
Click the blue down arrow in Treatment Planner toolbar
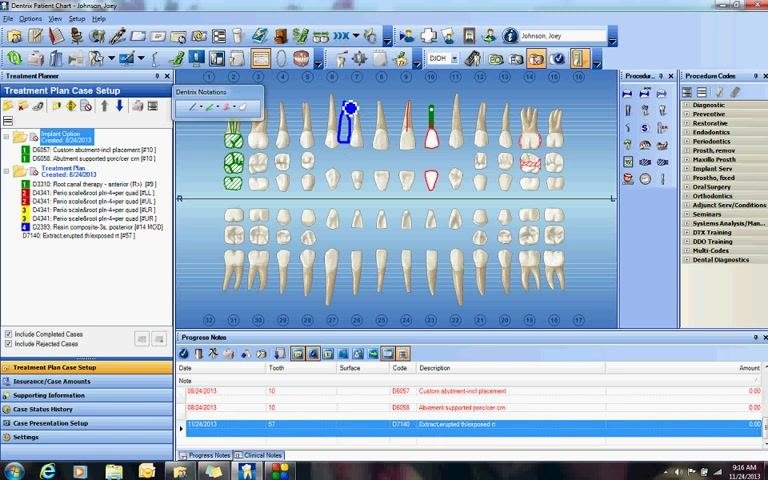tap(120, 106)
